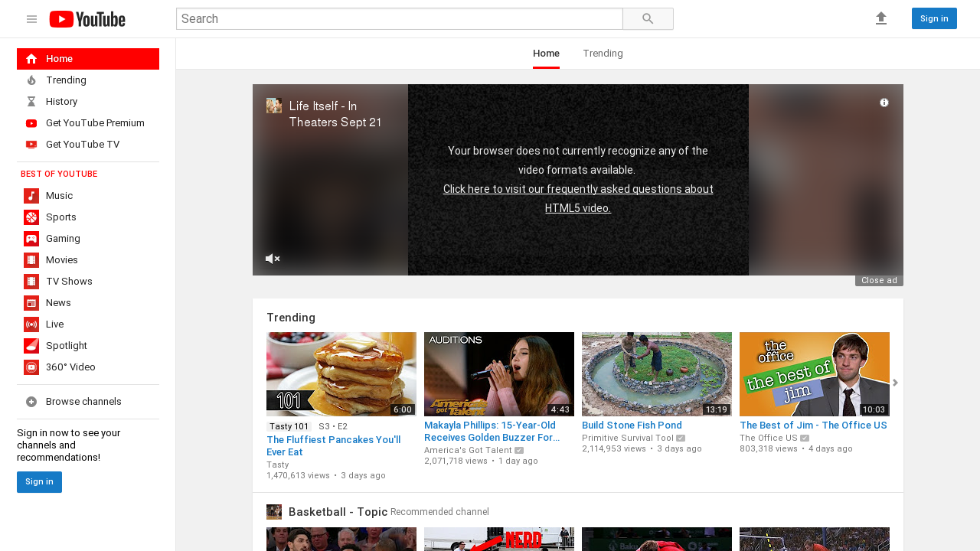Click the History hourglass icon
Image resolution: width=980 pixels, height=551 pixels.
[x=31, y=102]
